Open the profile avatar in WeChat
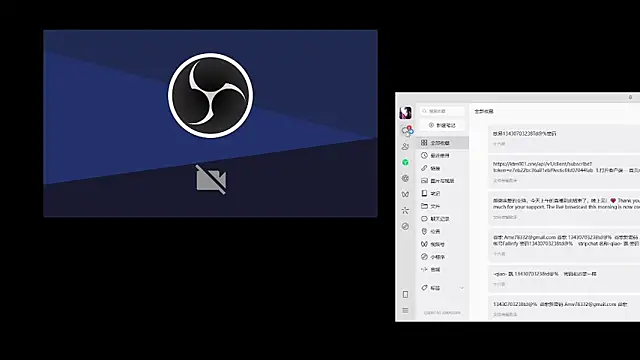The height and width of the screenshot is (360, 640). [405, 113]
